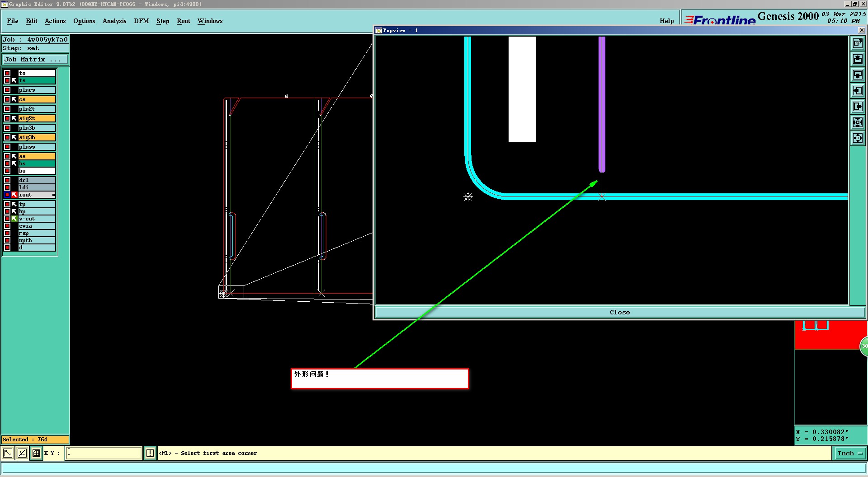Click the Close button in Popview window
Viewport: 868px width, 477px height.
620,312
